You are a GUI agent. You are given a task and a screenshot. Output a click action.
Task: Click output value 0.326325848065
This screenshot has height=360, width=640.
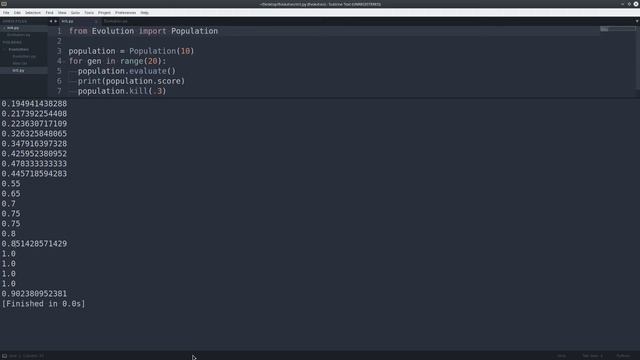coord(34,134)
